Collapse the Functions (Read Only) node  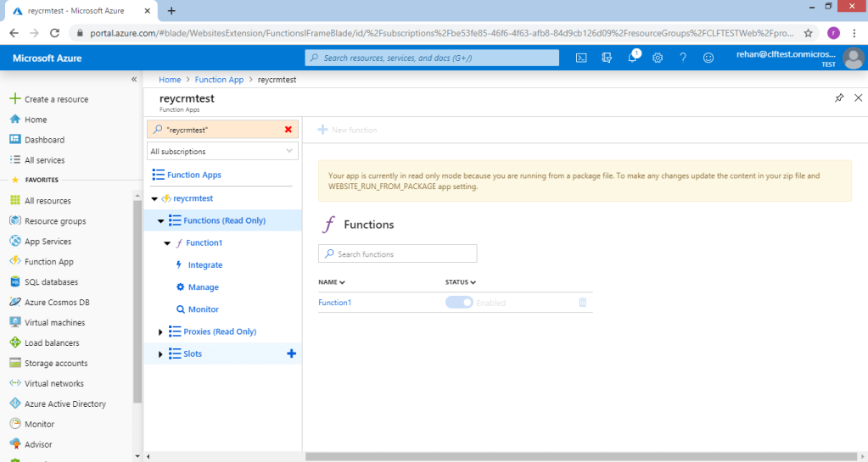point(160,221)
